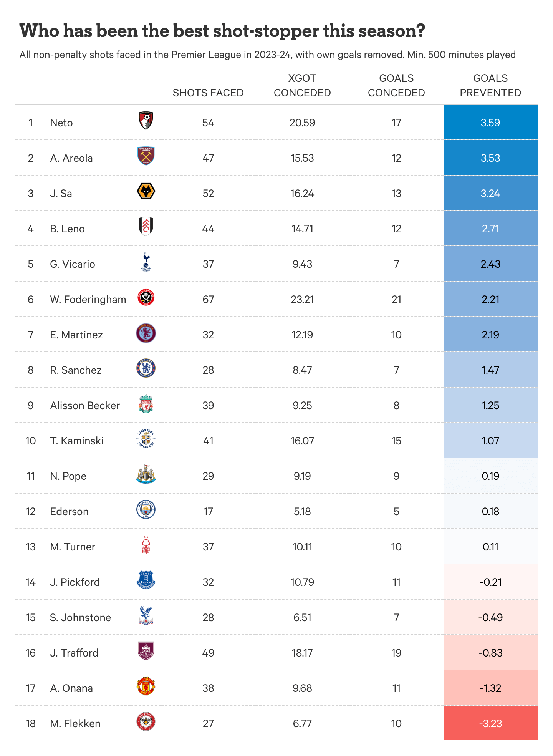Click the SHOTS FACED column header
Screen dimensions: 553x756
pyautogui.click(x=208, y=93)
